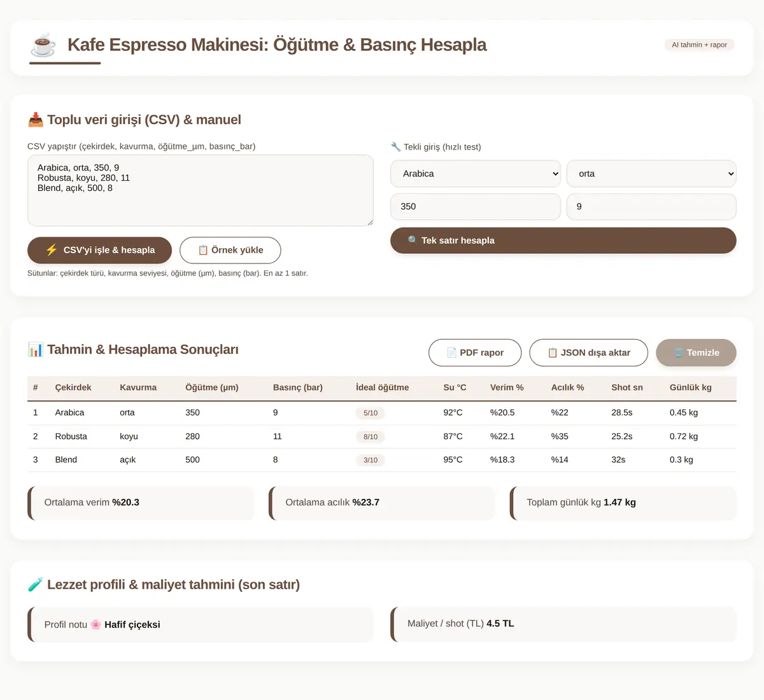Click the 3/10 ideal grind badge
764x700 pixels.
pos(371,460)
